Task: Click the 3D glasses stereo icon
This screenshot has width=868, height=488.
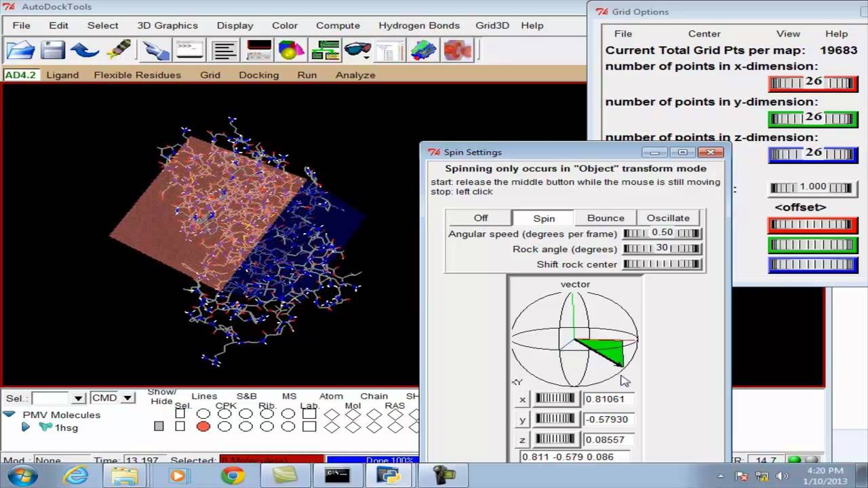Action: pyautogui.click(x=357, y=50)
